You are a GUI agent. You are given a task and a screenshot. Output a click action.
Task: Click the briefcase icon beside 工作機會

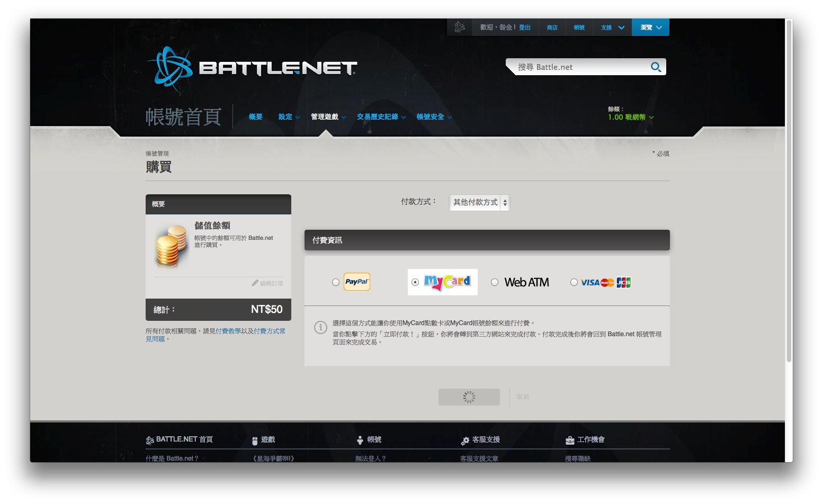570,440
